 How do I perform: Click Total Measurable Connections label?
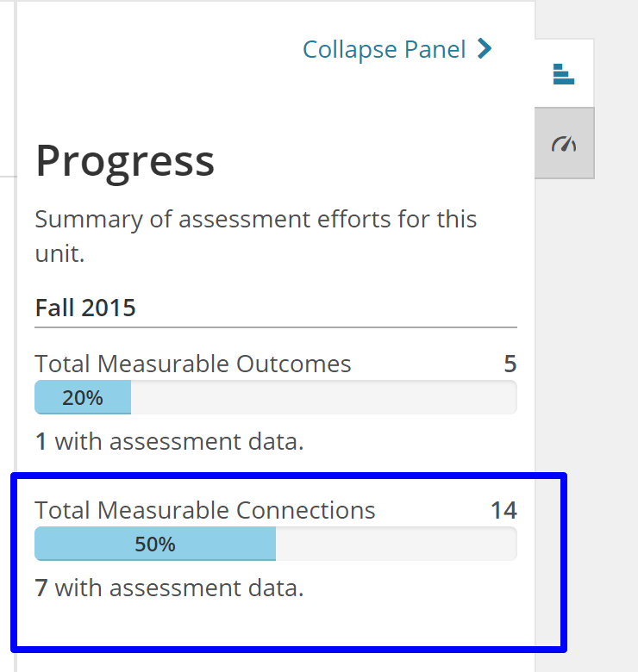205,510
